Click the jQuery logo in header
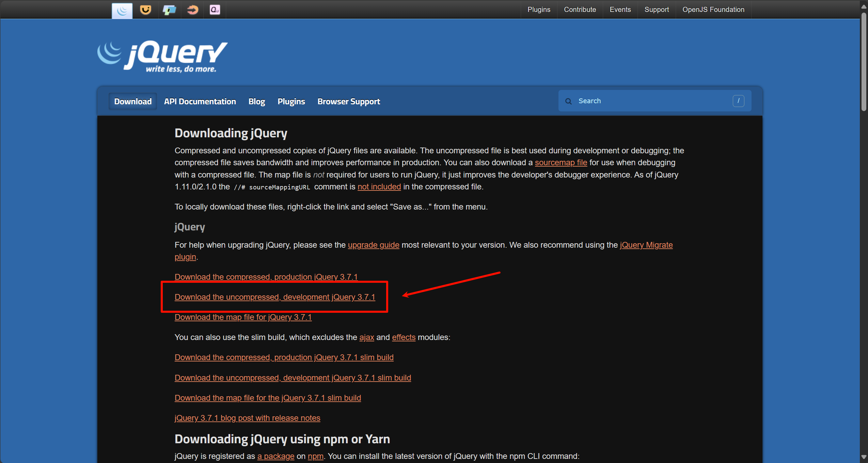Viewport: 868px width, 463px height. pos(162,57)
